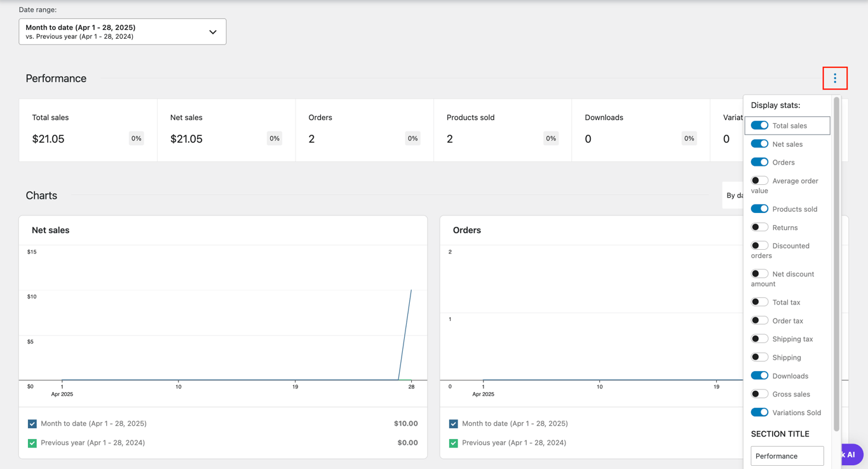
Task: Open the Performance options ellipsis menu
Action: coord(835,78)
